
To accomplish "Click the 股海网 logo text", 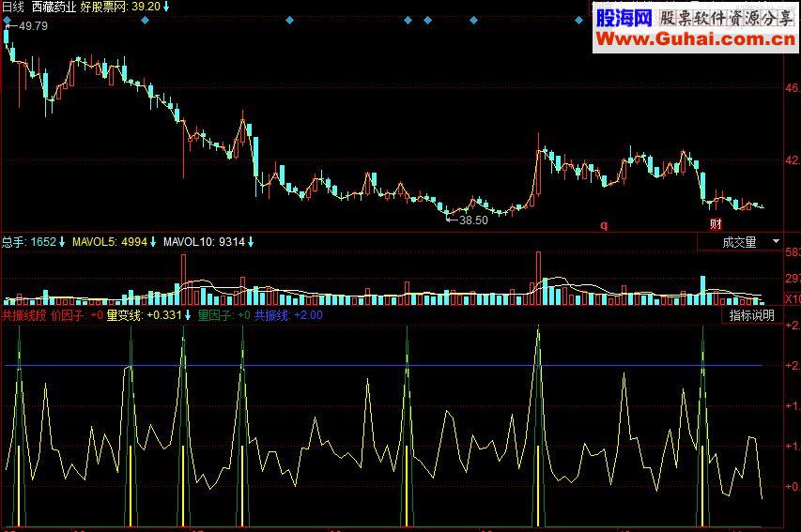I will pyautogui.click(x=624, y=19).
